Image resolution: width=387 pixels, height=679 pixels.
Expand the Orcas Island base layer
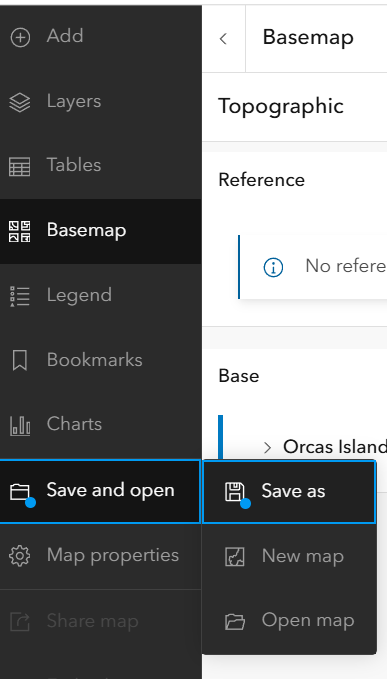pyautogui.click(x=267, y=447)
